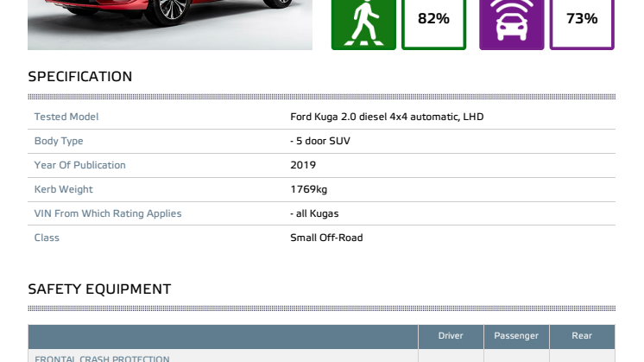644x362 pixels.
Task: Select the 1769kg weight value
Action: (x=309, y=189)
